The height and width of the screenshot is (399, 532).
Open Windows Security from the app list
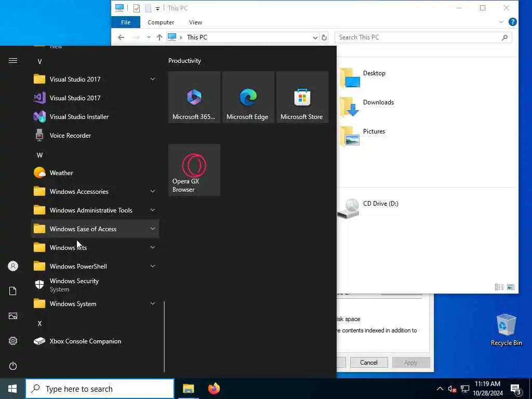pyautogui.click(x=95, y=285)
